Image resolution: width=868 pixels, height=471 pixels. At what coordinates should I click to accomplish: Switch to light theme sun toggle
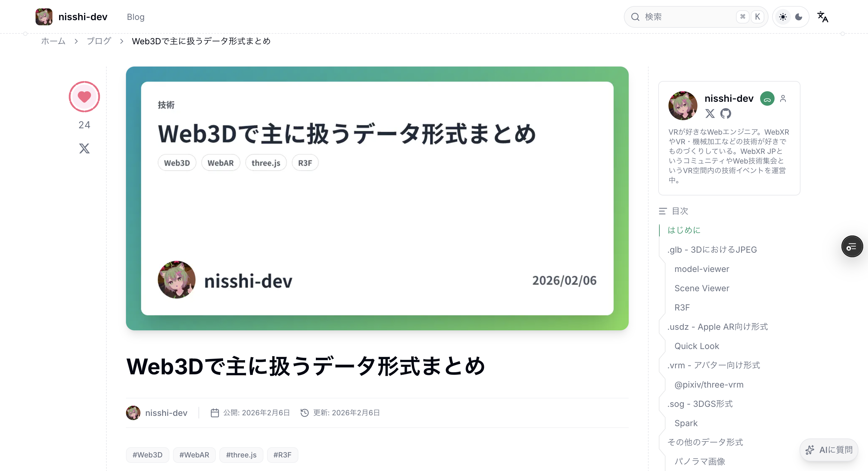pyautogui.click(x=783, y=17)
